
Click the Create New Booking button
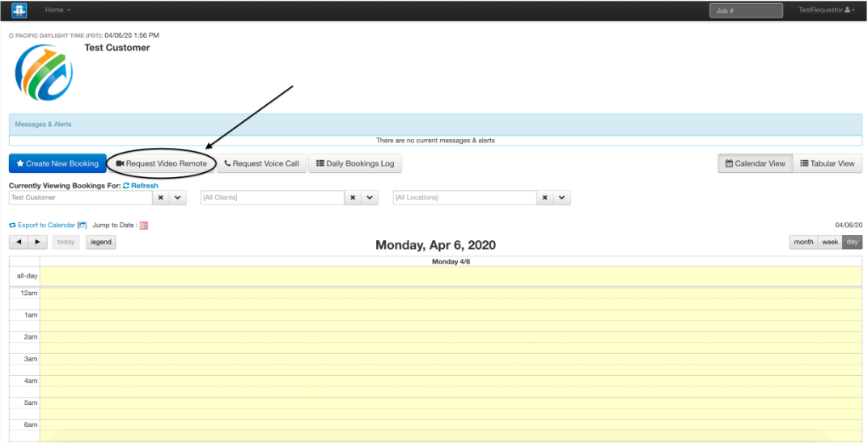coord(57,163)
